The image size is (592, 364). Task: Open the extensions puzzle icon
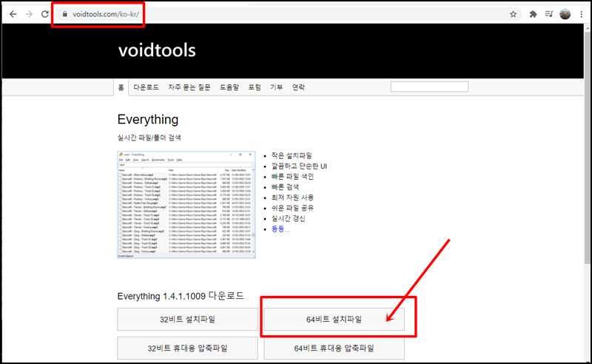(533, 14)
